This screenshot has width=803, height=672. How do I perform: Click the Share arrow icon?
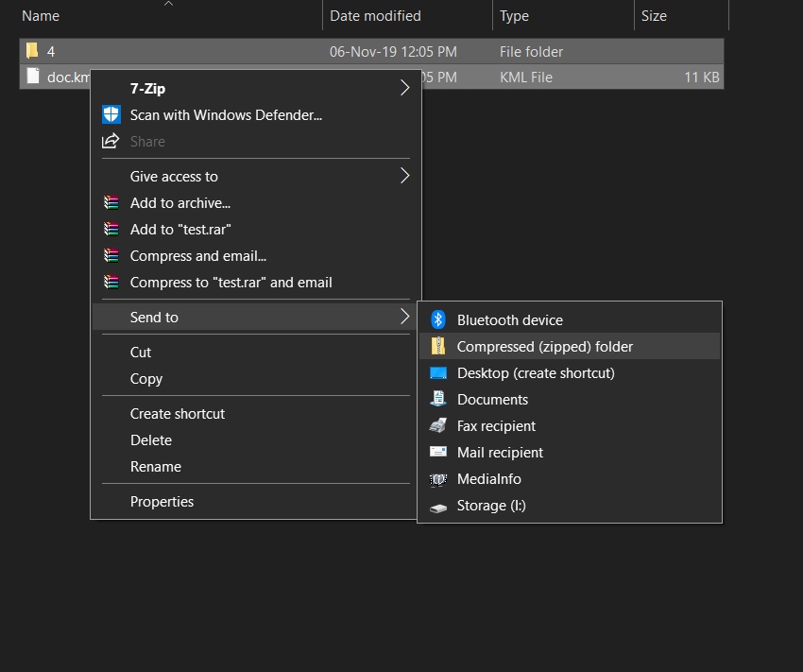(111, 141)
